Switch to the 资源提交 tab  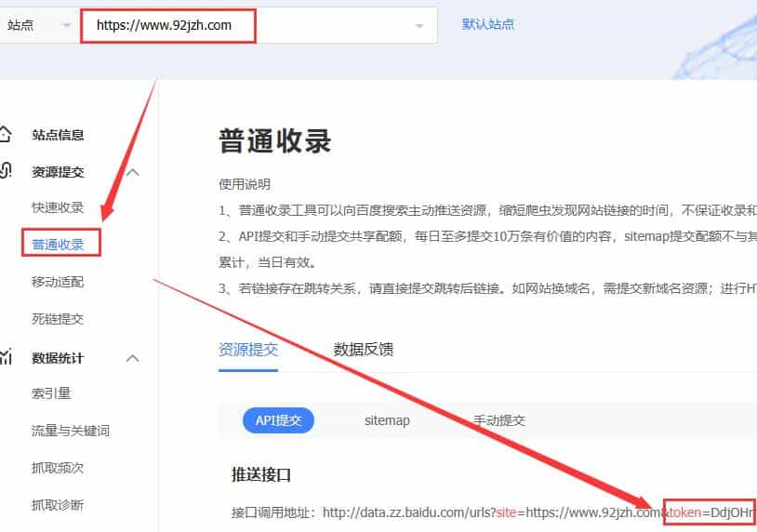coord(248,349)
